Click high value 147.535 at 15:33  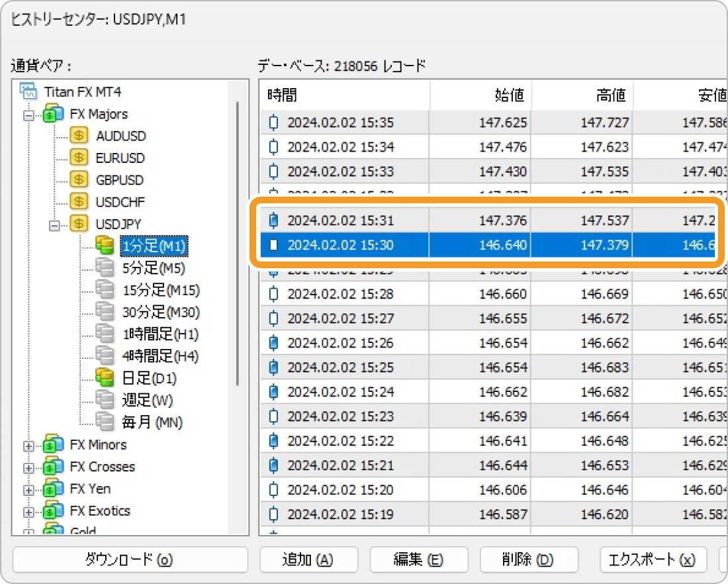pos(604,171)
